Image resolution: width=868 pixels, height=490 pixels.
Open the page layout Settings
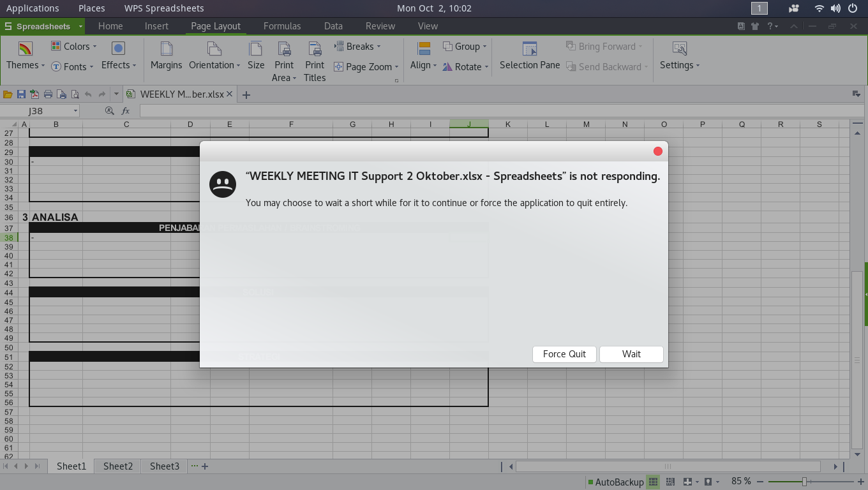680,56
